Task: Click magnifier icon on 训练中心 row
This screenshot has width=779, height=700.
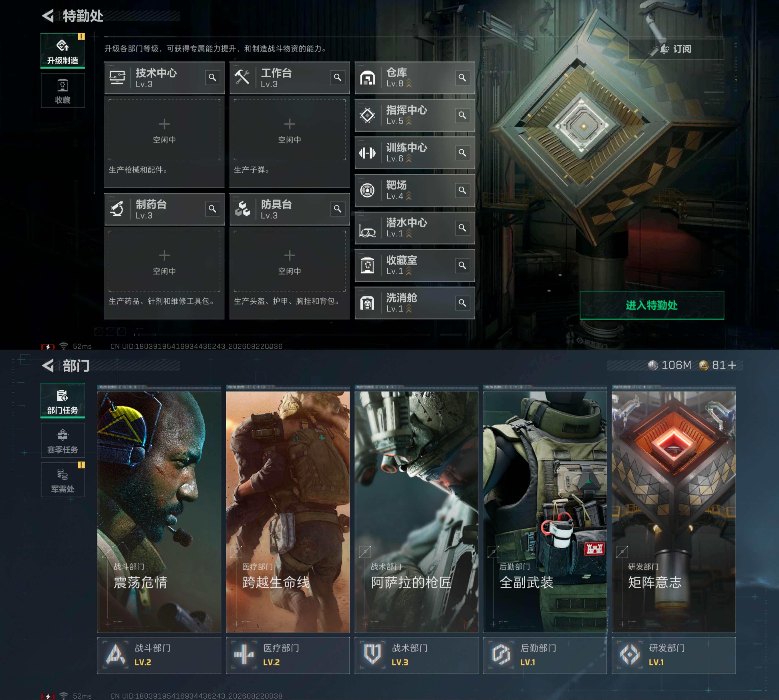Action: coord(463,153)
